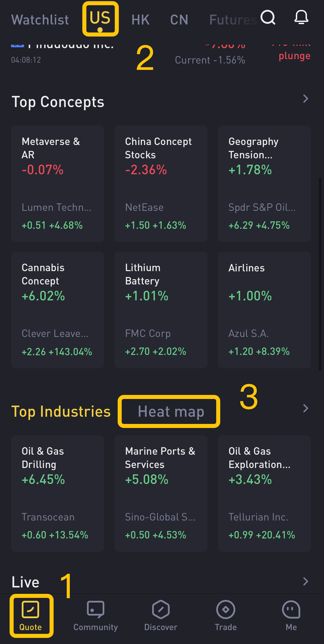Switch to the HK market tab

tap(140, 20)
